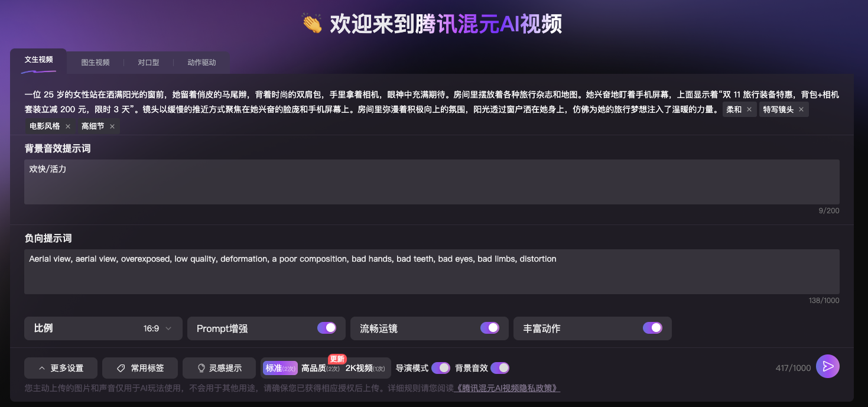Open the 对口型 tab
Image resolution: width=868 pixels, height=407 pixels.
[x=148, y=62]
